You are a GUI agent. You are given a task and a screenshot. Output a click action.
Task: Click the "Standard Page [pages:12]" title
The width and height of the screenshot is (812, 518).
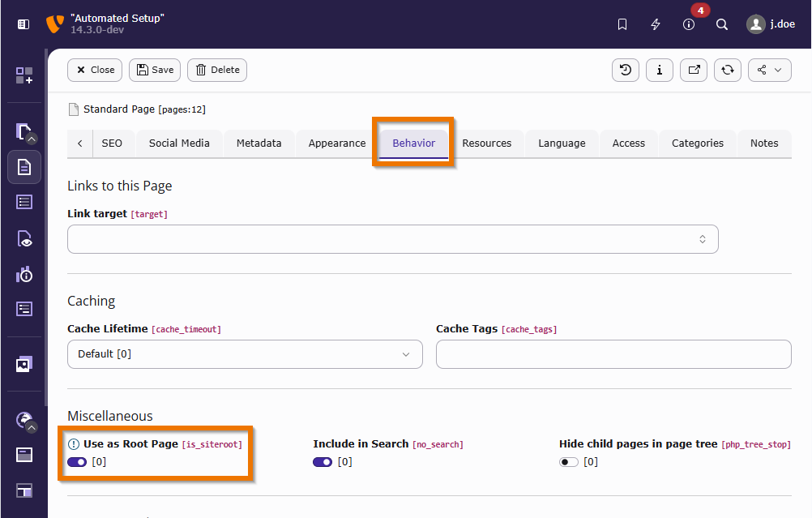tap(144, 109)
